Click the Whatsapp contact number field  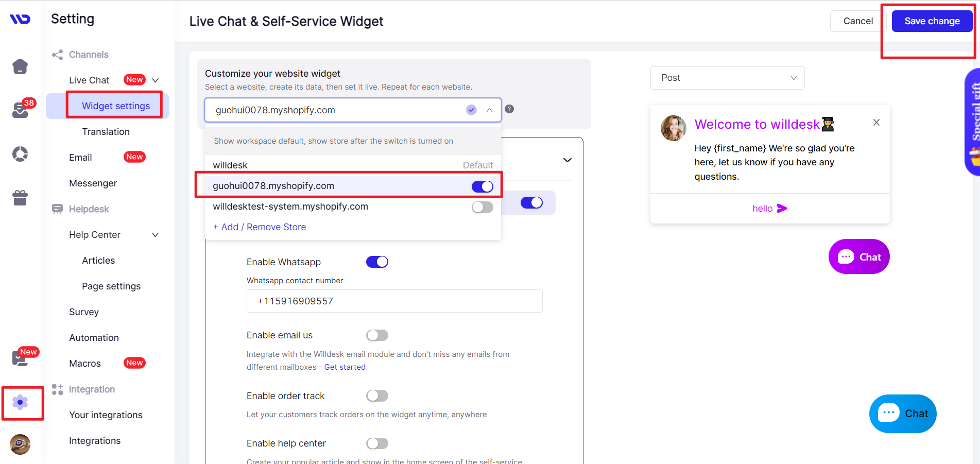pos(394,301)
